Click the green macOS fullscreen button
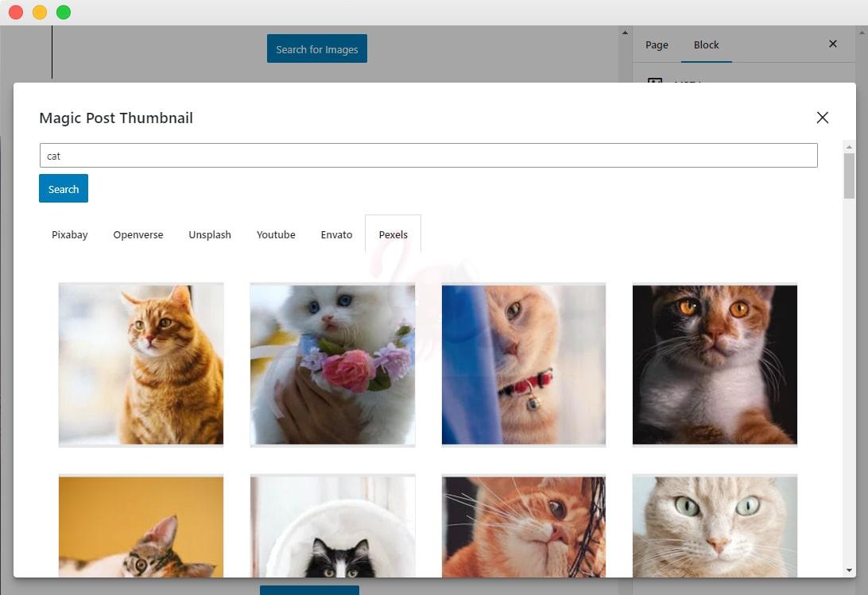 64,12
